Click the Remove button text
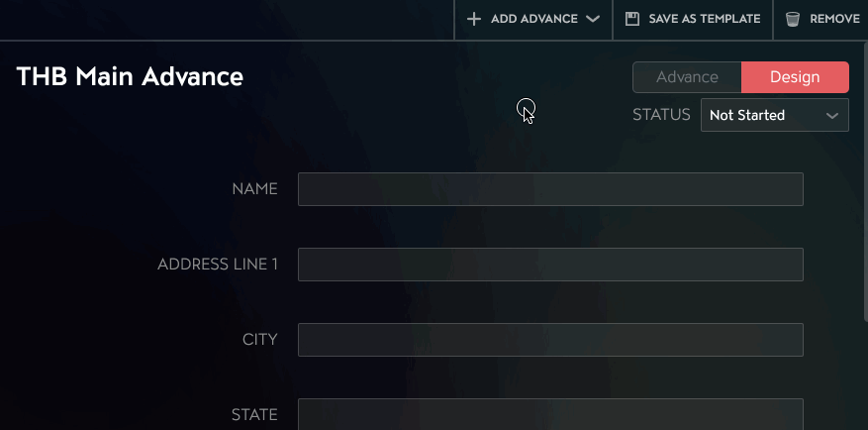The height and width of the screenshot is (430, 868). point(834,19)
